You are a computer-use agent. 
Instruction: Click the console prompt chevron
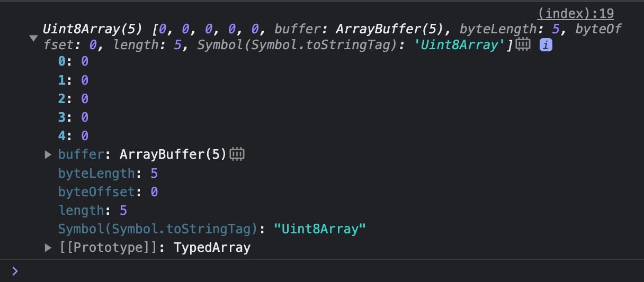pos(15,271)
